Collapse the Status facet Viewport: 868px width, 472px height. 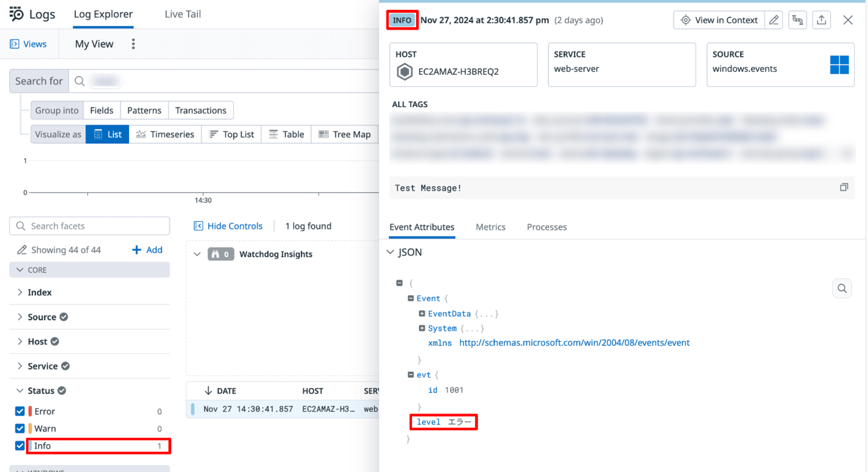tap(20, 390)
